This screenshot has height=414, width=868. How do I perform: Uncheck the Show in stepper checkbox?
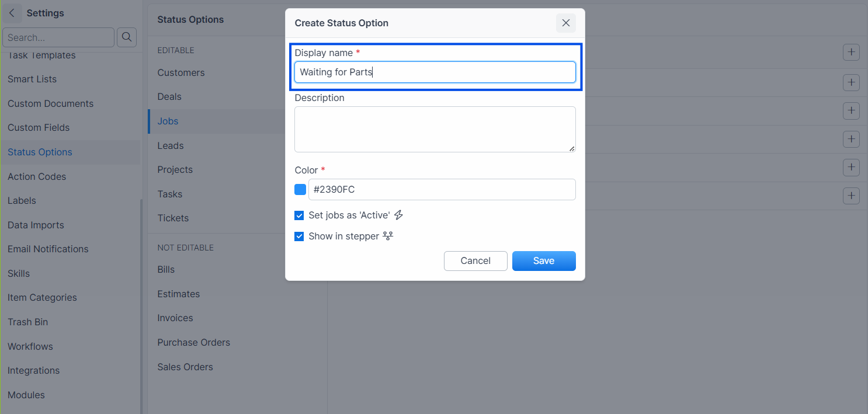pyautogui.click(x=299, y=236)
